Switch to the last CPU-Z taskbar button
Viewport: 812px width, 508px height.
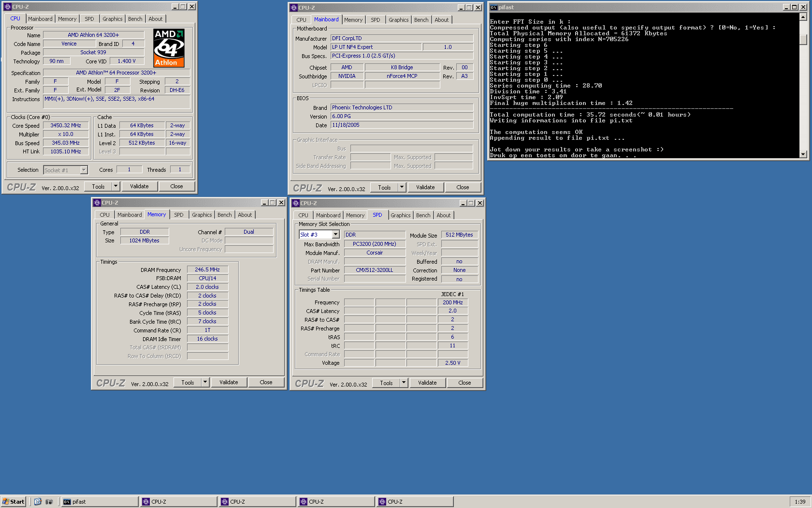tap(415, 502)
